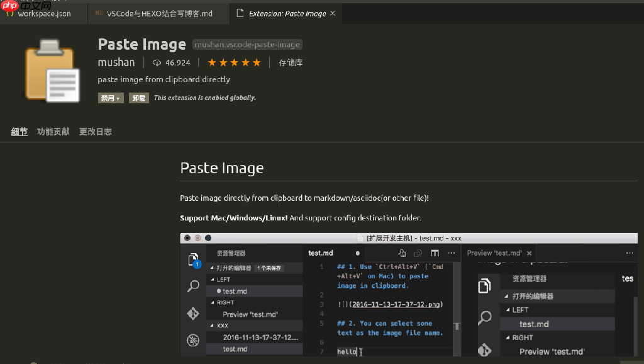Click the 资源管理器 explorer title in demo sidebar

(x=231, y=253)
